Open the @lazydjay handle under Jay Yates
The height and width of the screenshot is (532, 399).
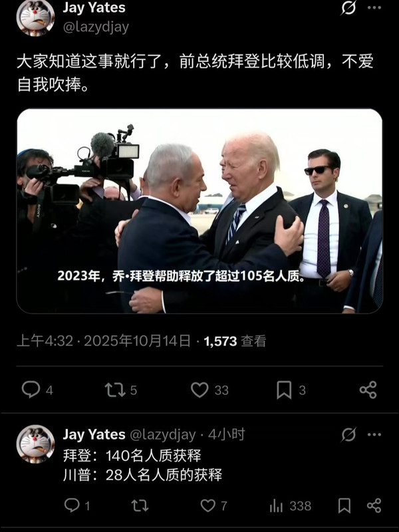click(x=96, y=27)
